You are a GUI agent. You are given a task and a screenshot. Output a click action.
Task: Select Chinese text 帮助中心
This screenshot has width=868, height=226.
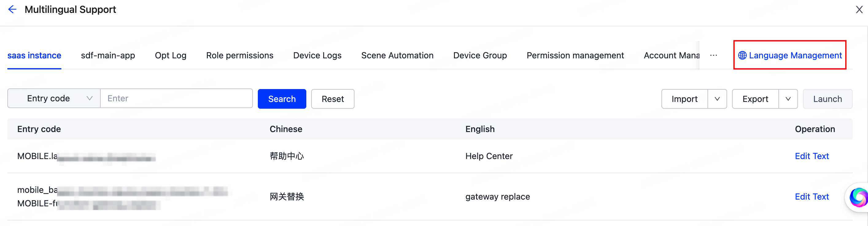287,156
